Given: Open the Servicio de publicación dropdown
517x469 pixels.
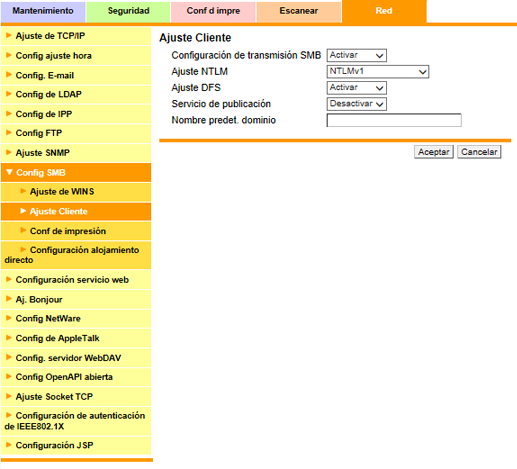Looking at the screenshot, I should pyautogui.click(x=356, y=104).
